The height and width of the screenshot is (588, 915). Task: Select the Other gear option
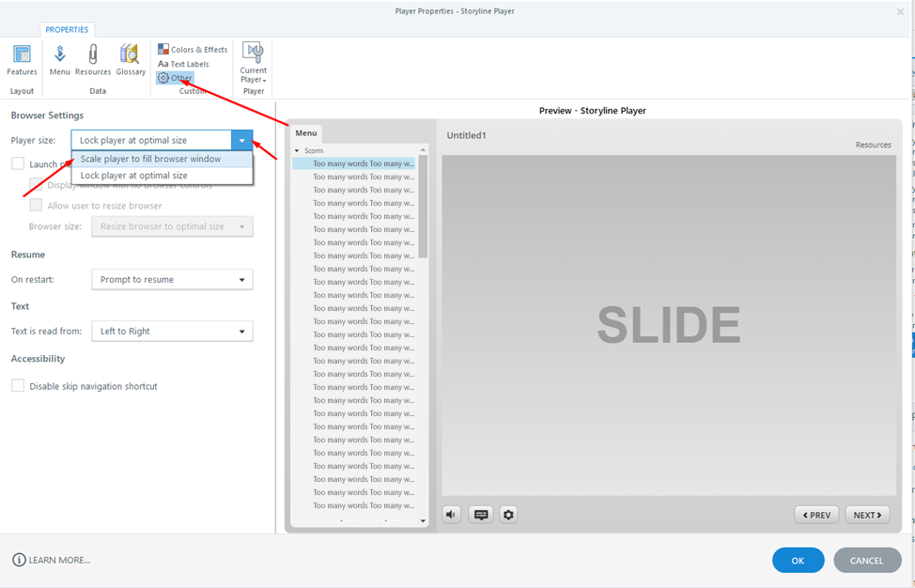pyautogui.click(x=175, y=78)
